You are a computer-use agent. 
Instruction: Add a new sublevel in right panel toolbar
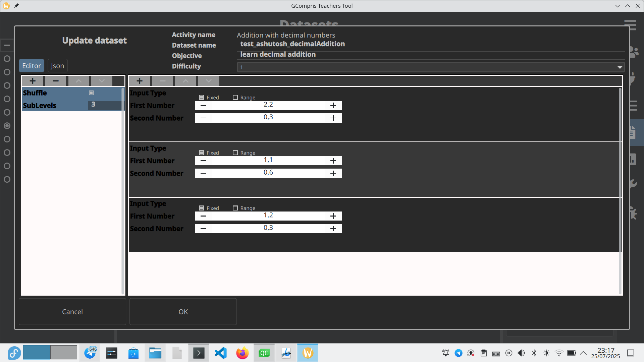coord(140,81)
